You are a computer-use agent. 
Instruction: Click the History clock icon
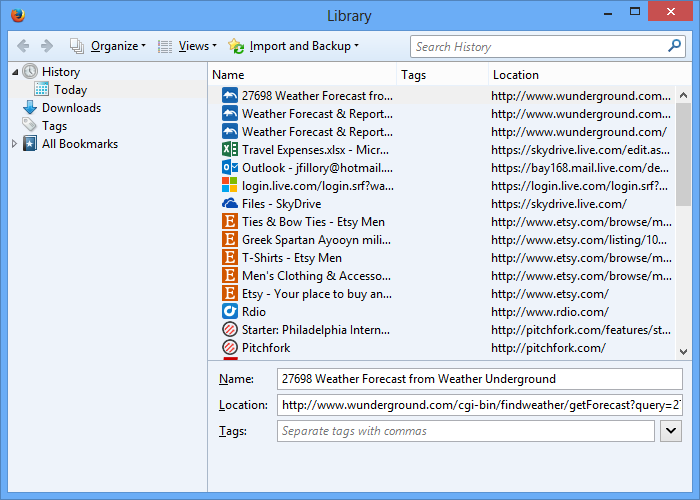(x=30, y=71)
